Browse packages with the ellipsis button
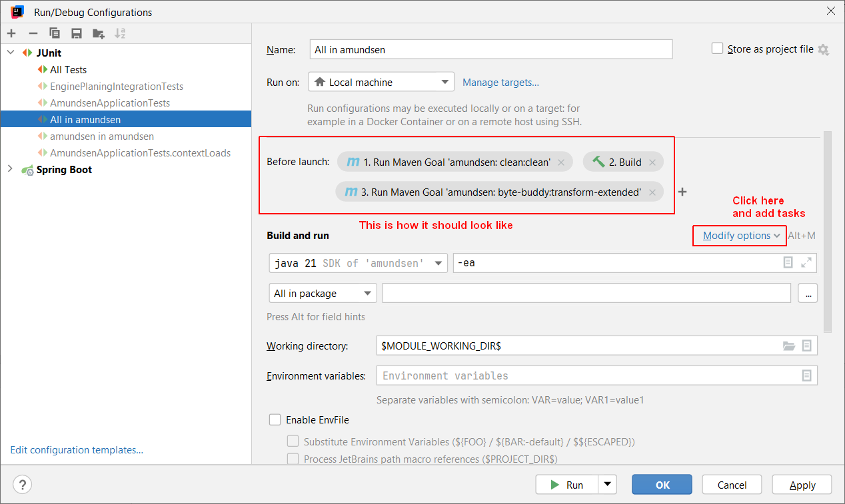 click(808, 294)
